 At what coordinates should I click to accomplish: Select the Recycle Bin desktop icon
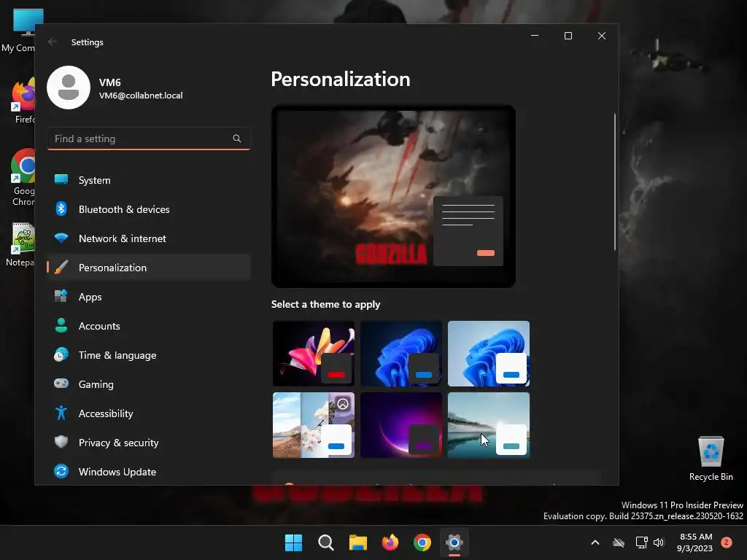pos(711,459)
